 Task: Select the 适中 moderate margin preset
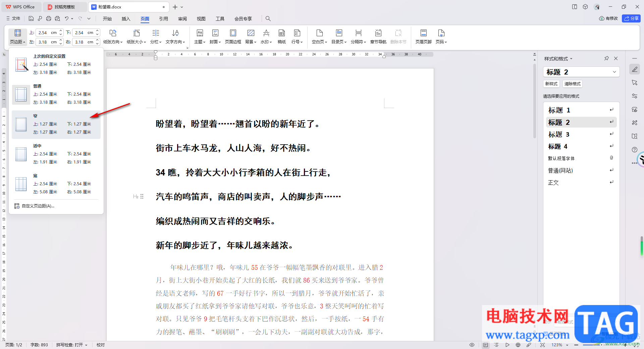pos(56,154)
